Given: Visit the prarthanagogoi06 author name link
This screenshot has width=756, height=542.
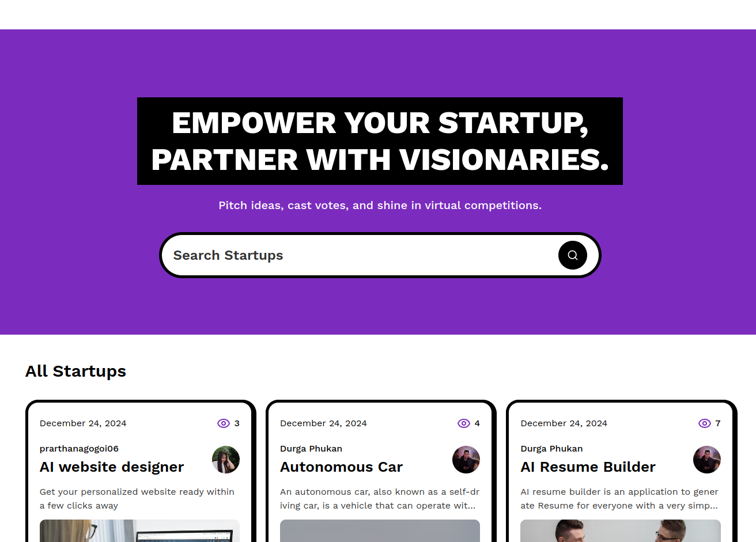Looking at the screenshot, I should click(x=79, y=449).
